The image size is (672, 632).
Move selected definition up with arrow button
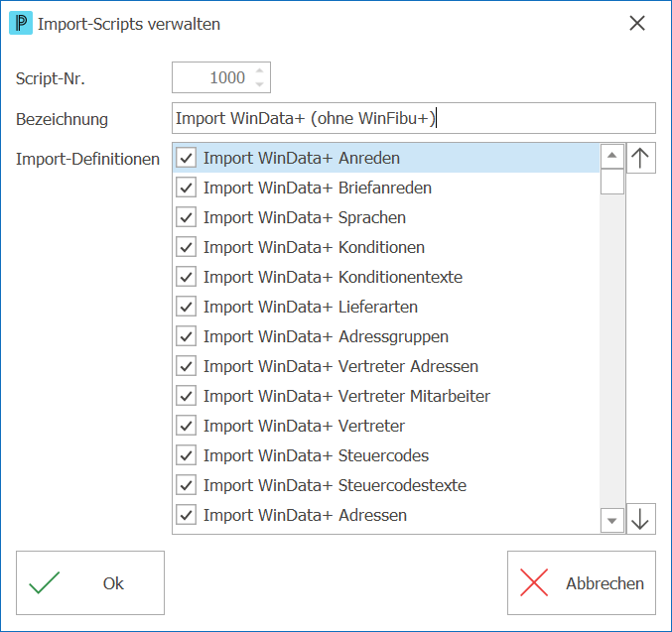coord(640,158)
